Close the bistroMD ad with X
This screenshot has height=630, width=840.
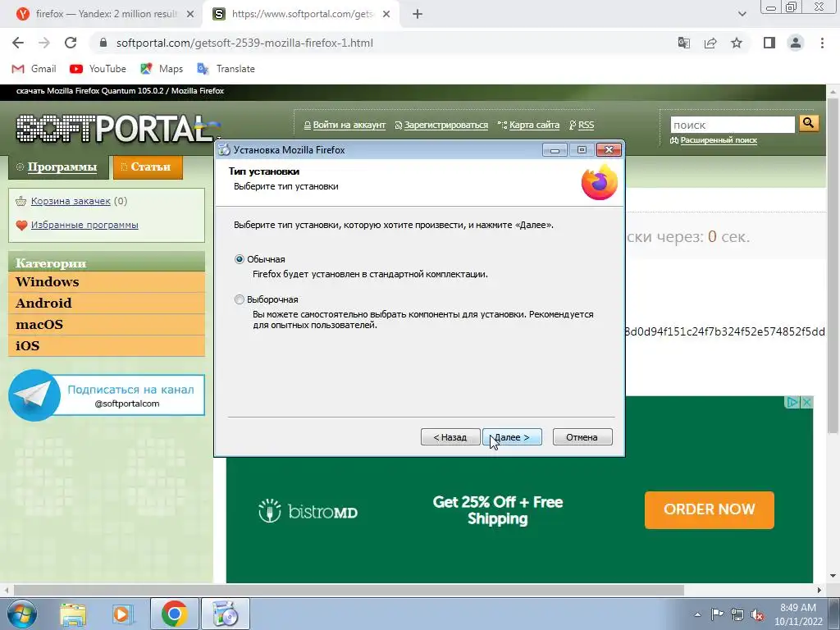[807, 402]
